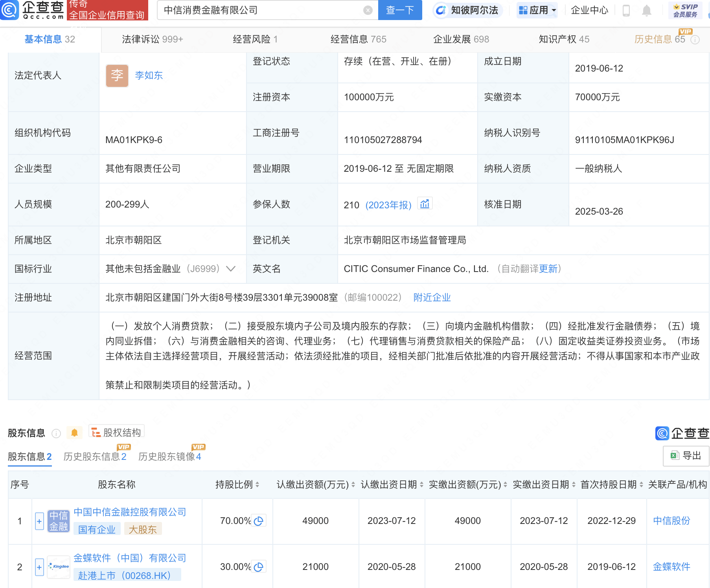Image resolution: width=710 pixels, height=588 pixels.
Task: Open the (2023年报) annual report link
Action: (x=388, y=205)
